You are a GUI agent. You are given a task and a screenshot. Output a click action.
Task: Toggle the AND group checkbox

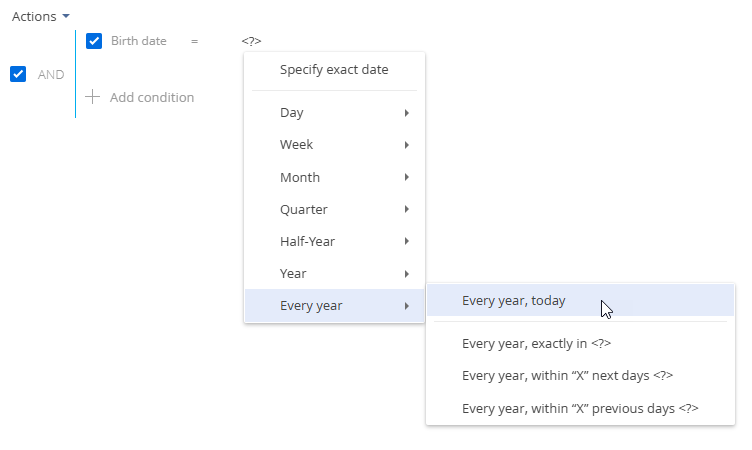coord(18,74)
